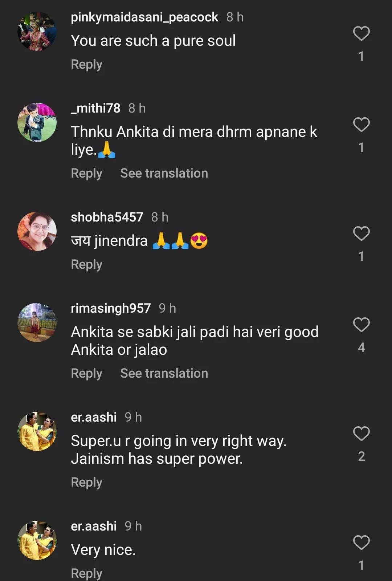The height and width of the screenshot is (581, 392).
Task: Reply to rimasingh957's comment
Action: click(x=86, y=373)
